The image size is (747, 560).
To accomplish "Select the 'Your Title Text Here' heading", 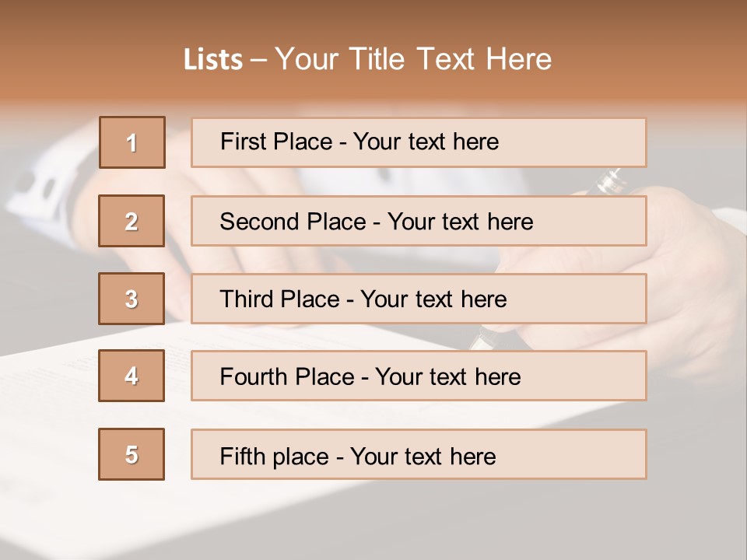I will coord(413,59).
